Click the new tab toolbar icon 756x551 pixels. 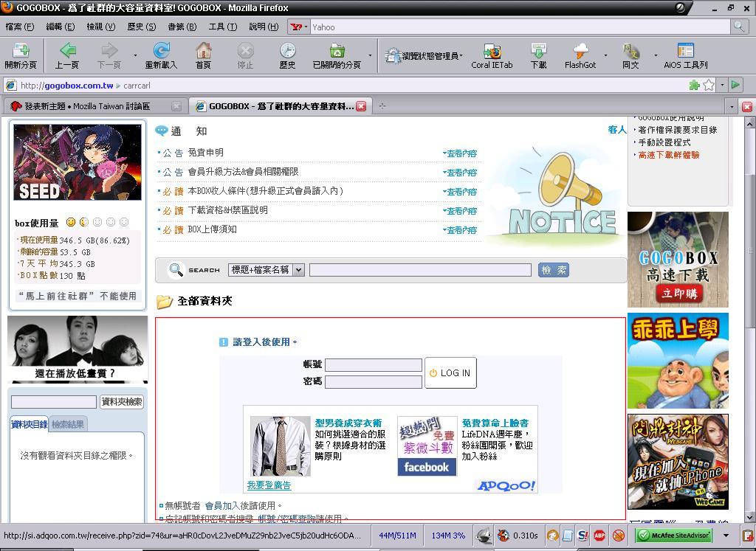click(x=20, y=50)
